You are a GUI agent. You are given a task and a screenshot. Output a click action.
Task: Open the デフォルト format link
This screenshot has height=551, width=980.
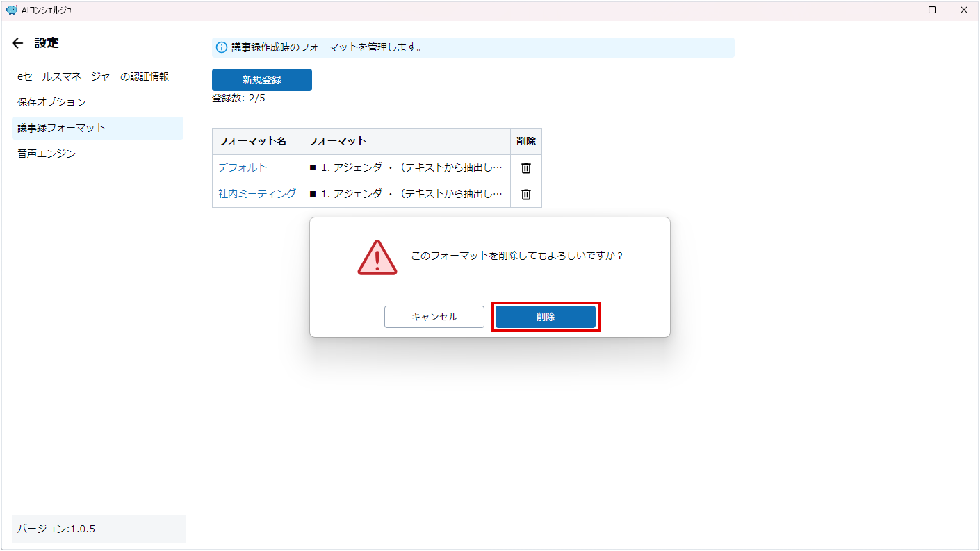(x=243, y=168)
